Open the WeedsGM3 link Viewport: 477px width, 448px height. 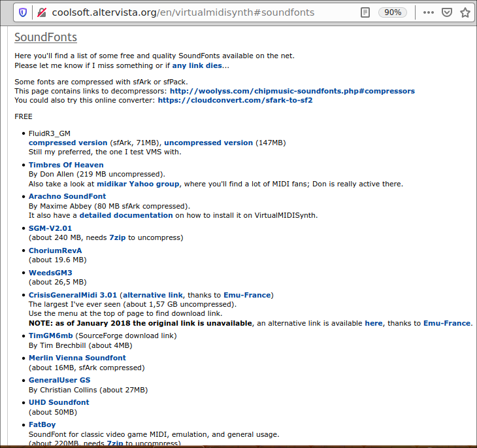pyautogui.click(x=50, y=273)
